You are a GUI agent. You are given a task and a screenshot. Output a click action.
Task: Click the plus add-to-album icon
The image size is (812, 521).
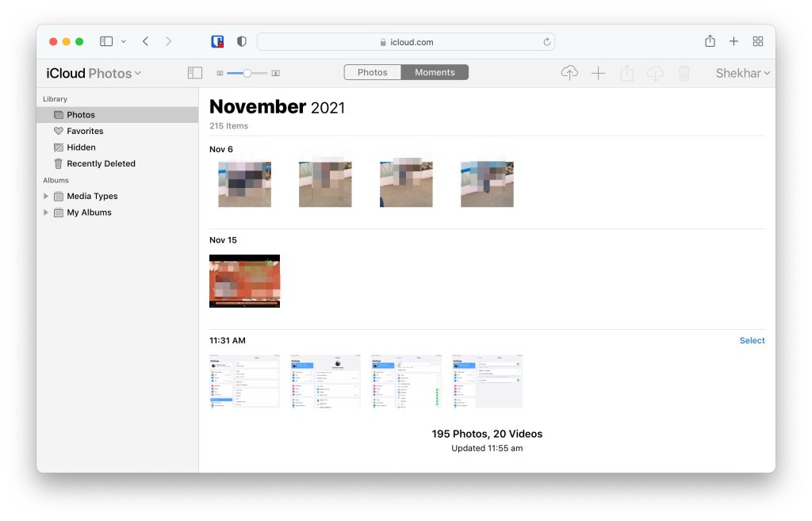598,73
